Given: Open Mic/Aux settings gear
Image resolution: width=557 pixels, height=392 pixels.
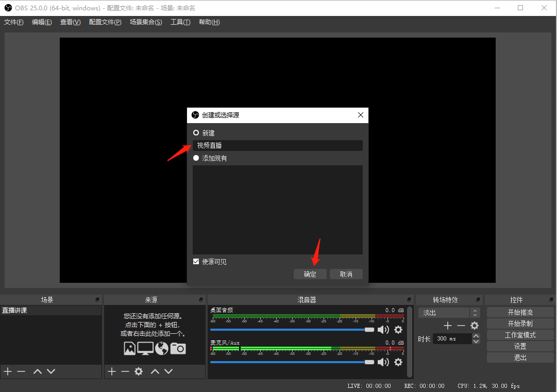Looking at the screenshot, I should pyautogui.click(x=398, y=362).
